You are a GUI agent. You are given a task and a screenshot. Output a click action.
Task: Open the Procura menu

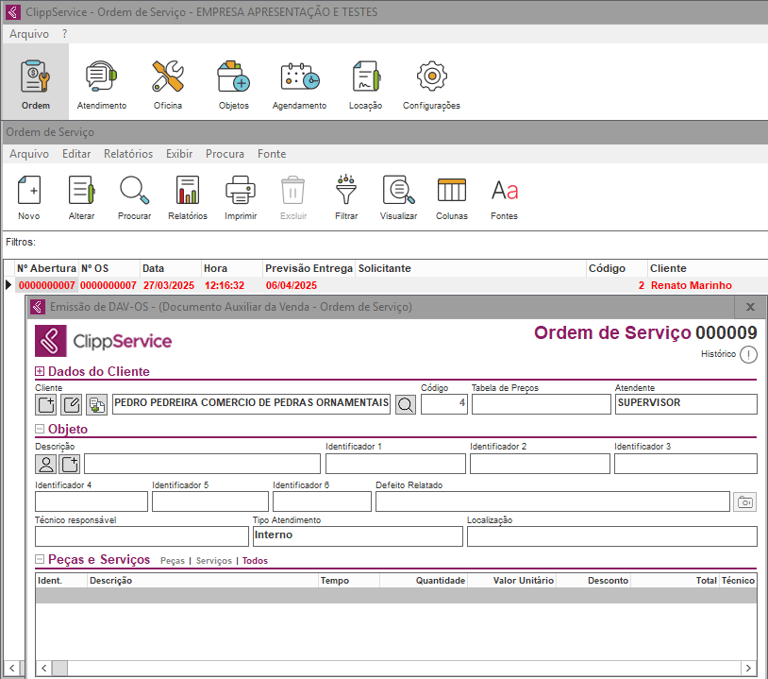(225, 154)
